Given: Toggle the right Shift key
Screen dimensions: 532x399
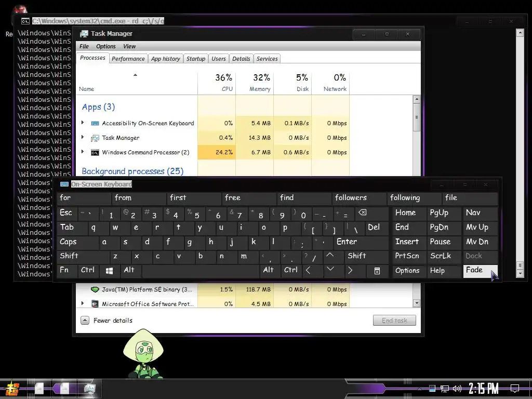Looking at the screenshot, I should point(367,256).
